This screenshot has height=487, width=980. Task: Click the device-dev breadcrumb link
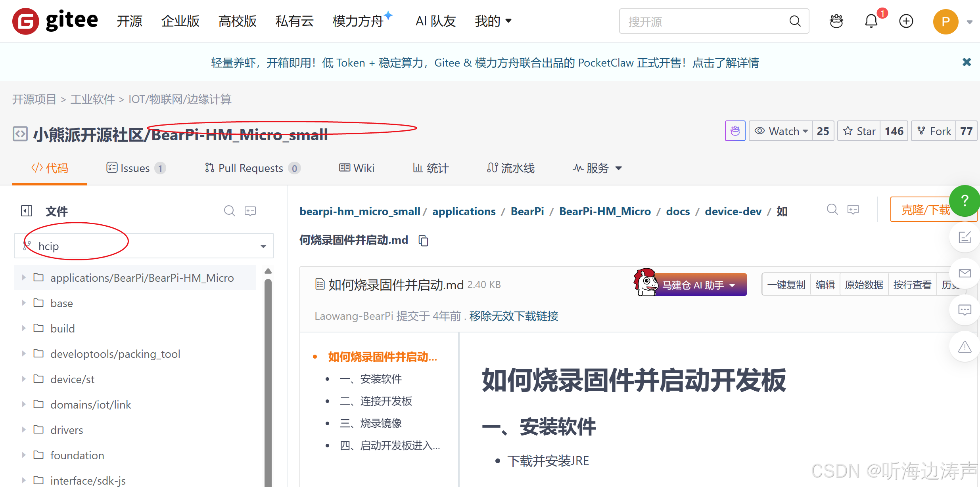(733, 211)
